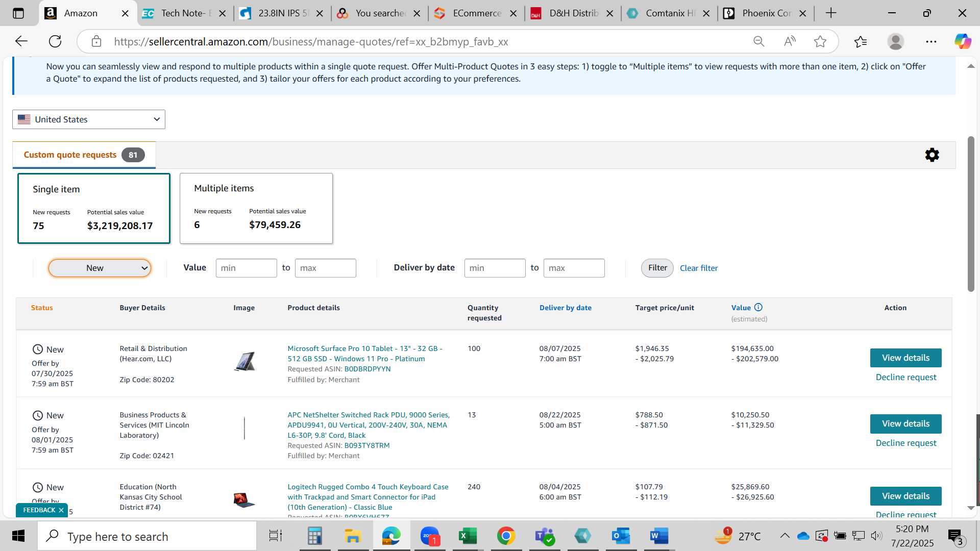Sort by Deliver by date column
Viewport: 980px width, 551px height.
click(x=566, y=308)
